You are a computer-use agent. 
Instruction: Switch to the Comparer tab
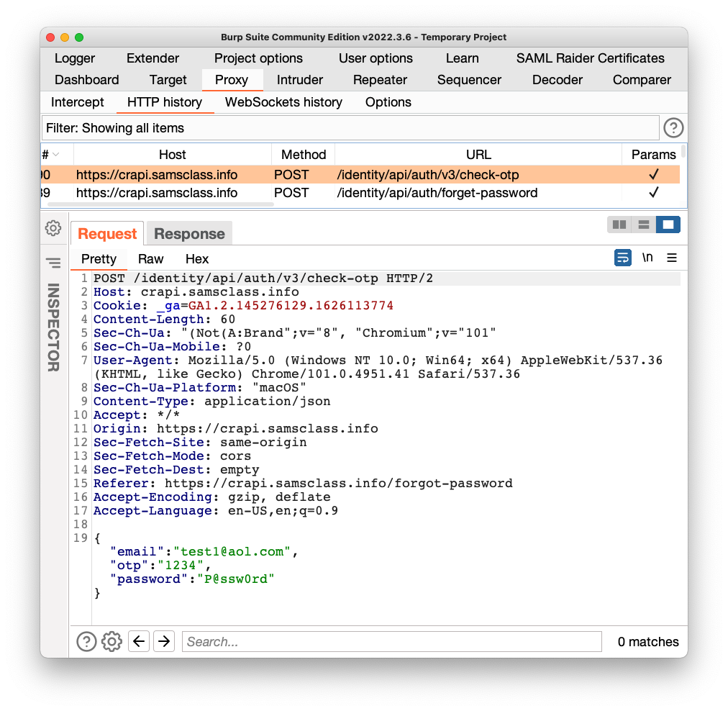pyautogui.click(x=642, y=80)
